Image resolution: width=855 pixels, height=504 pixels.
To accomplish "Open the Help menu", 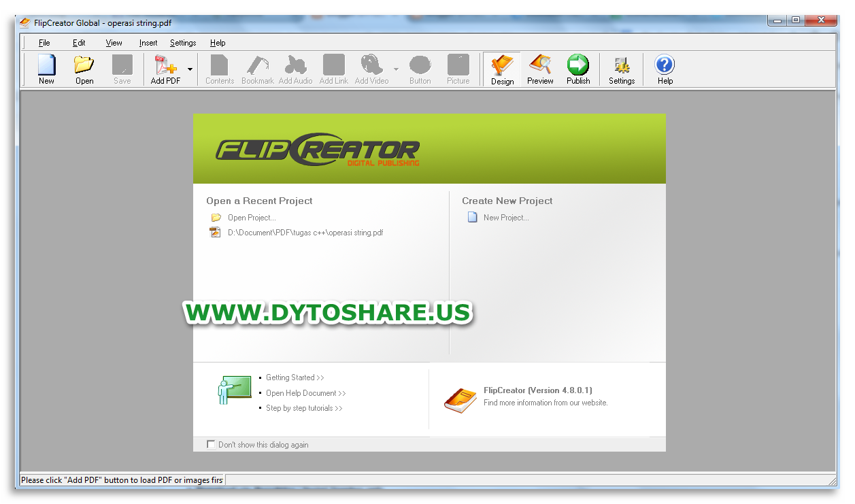I will pyautogui.click(x=218, y=43).
